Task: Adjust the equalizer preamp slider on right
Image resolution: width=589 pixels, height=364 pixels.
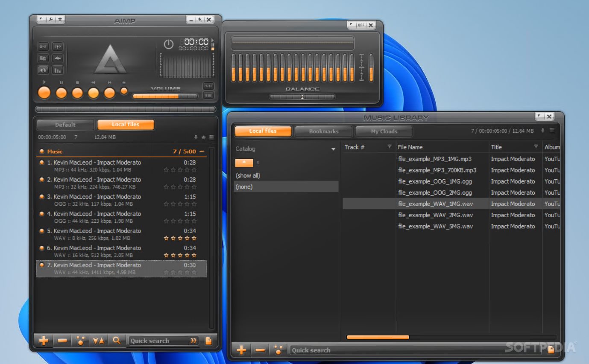Action: [x=371, y=67]
